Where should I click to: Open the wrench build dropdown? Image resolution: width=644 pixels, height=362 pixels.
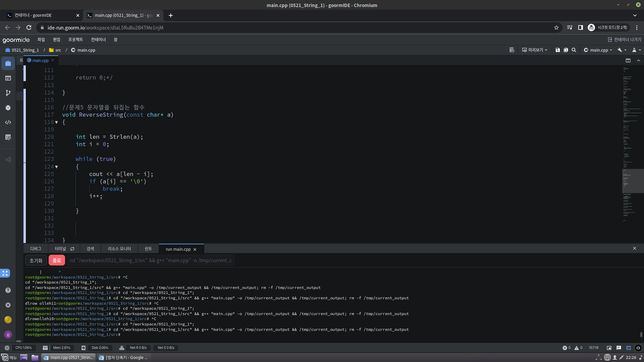622,50
